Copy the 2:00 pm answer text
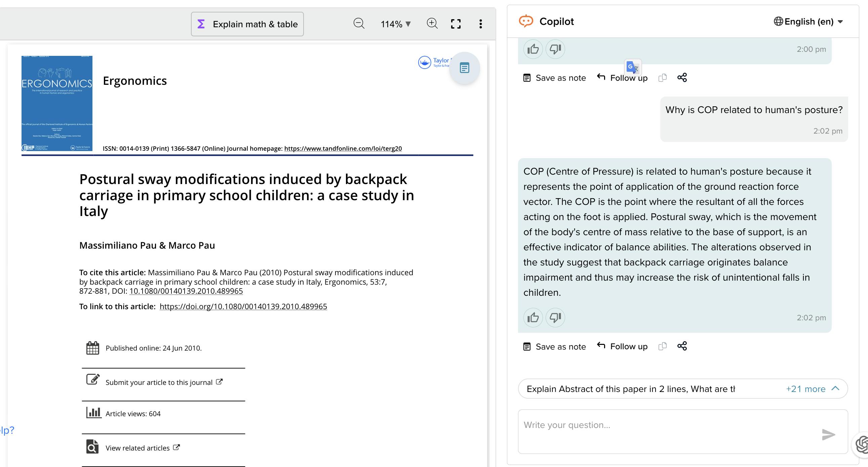Screen dimensions: 868x467 (x=663, y=77)
